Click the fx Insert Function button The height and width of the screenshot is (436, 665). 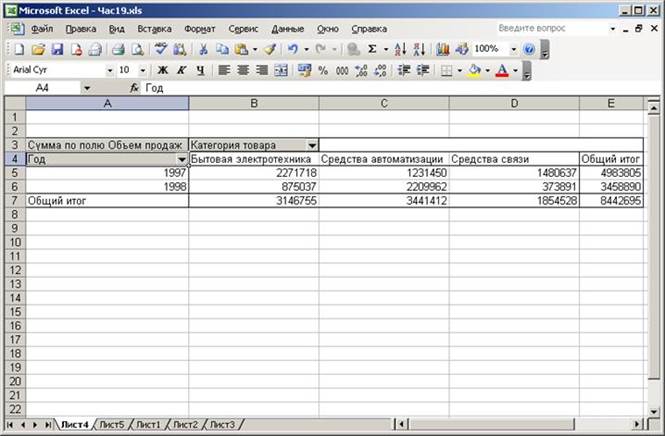click(x=134, y=88)
